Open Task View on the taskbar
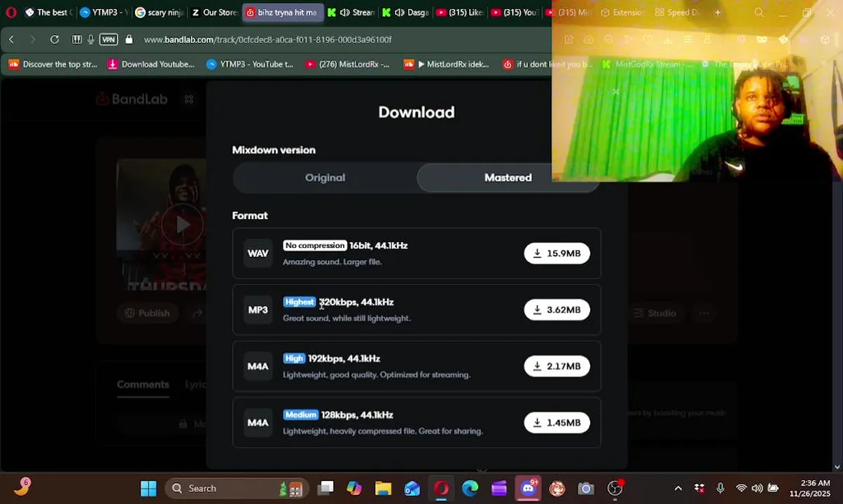 click(x=326, y=489)
